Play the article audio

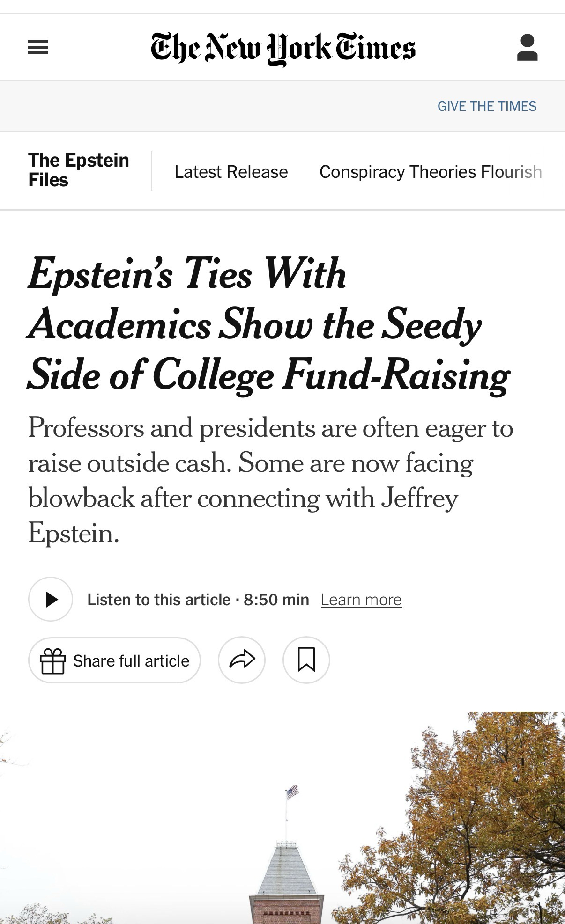pyautogui.click(x=51, y=599)
